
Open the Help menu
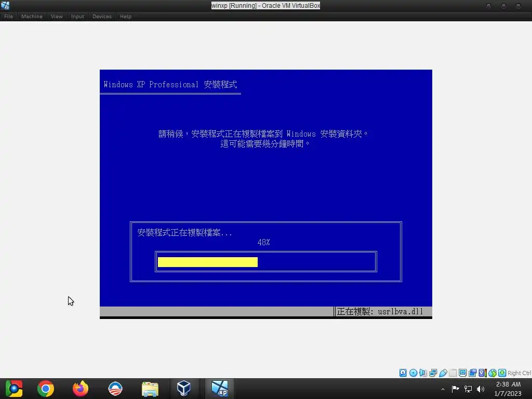[126, 16]
